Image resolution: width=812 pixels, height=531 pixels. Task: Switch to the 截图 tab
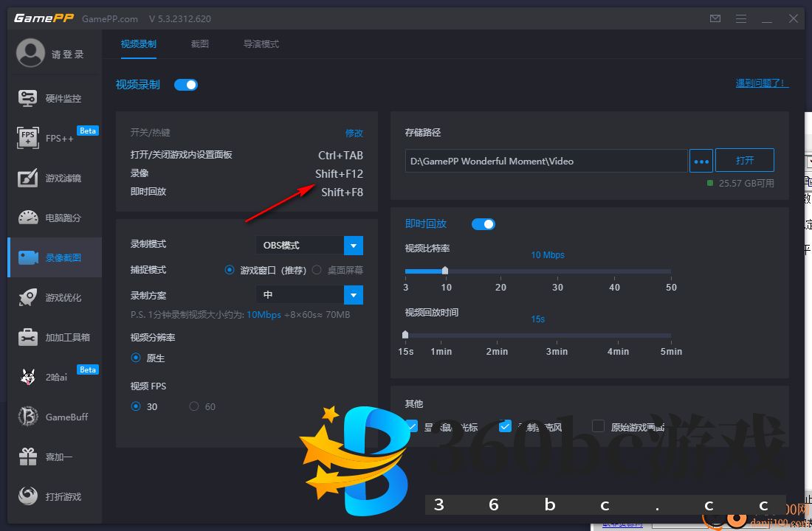pos(199,44)
